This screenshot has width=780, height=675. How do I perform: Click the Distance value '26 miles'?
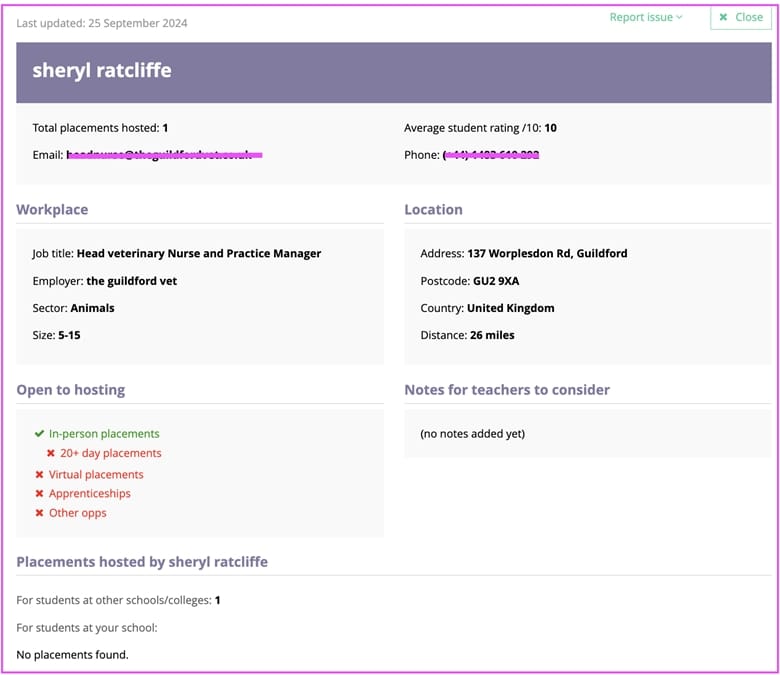coord(492,335)
